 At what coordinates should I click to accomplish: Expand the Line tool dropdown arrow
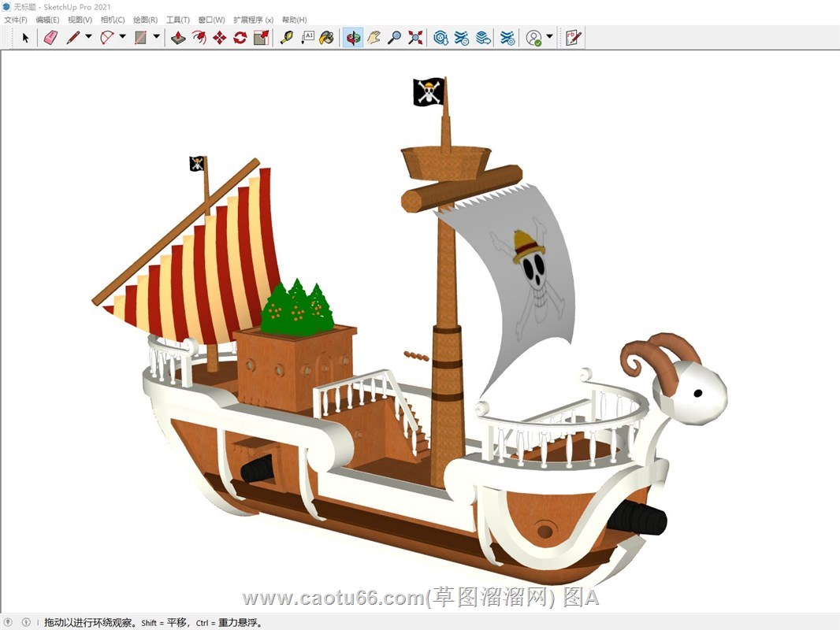(89, 36)
